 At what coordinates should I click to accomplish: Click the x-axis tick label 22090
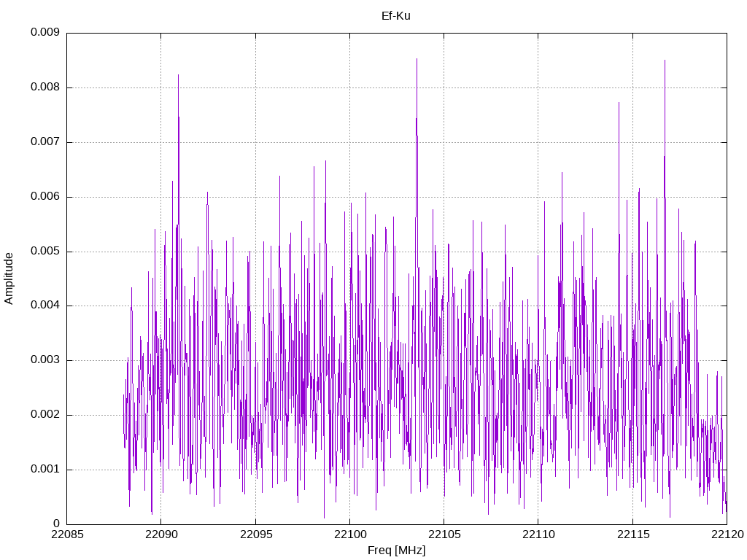click(161, 534)
